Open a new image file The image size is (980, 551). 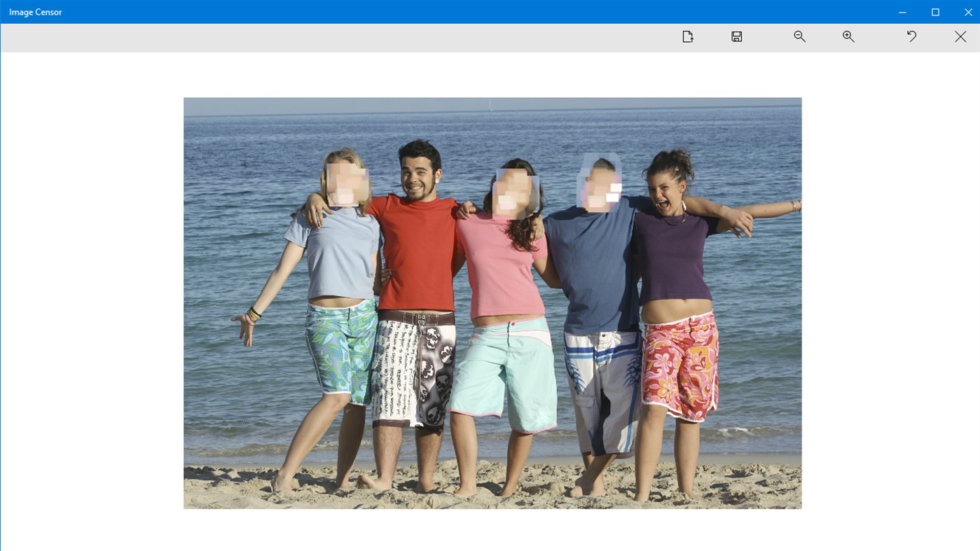[687, 36]
